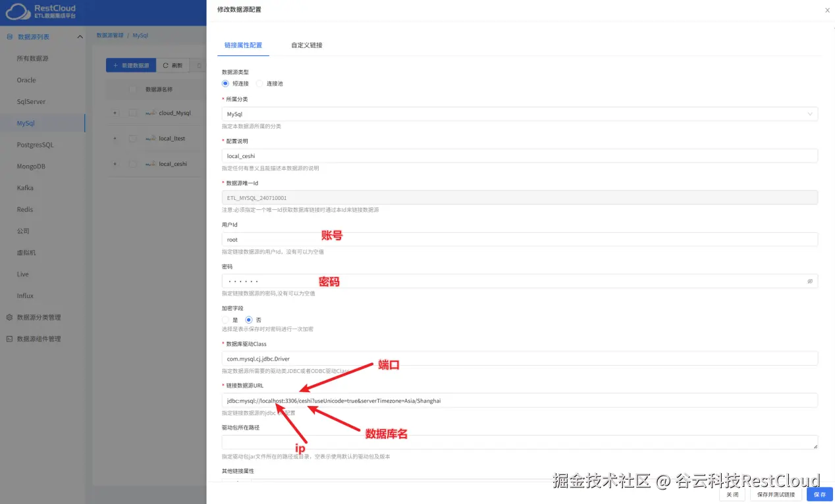The width and height of the screenshot is (835, 504).
Task: Open MongoDB data sources
Action: pyautogui.click(x=31, y=166)
